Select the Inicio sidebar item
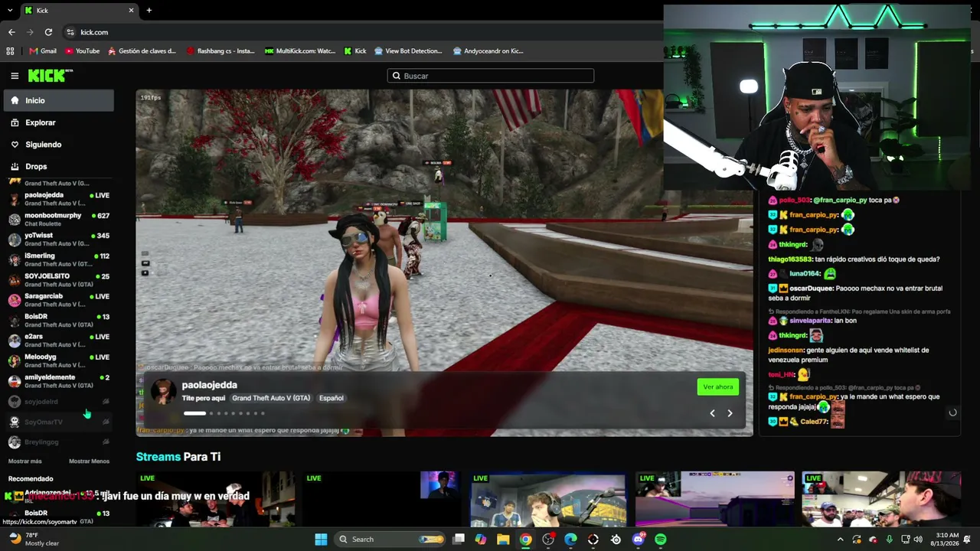The image size is (980, 551). click(59, 100)
